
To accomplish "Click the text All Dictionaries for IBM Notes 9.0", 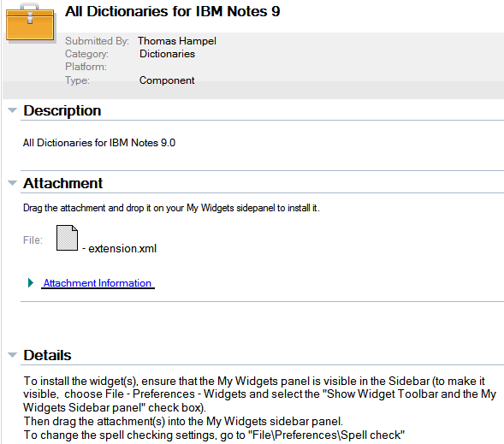I will 99,143.
